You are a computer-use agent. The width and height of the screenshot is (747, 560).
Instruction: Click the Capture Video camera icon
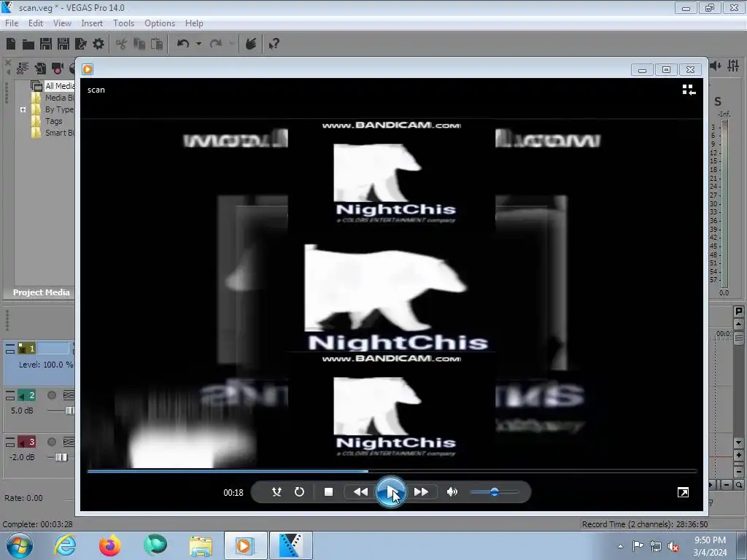[58, 69]
